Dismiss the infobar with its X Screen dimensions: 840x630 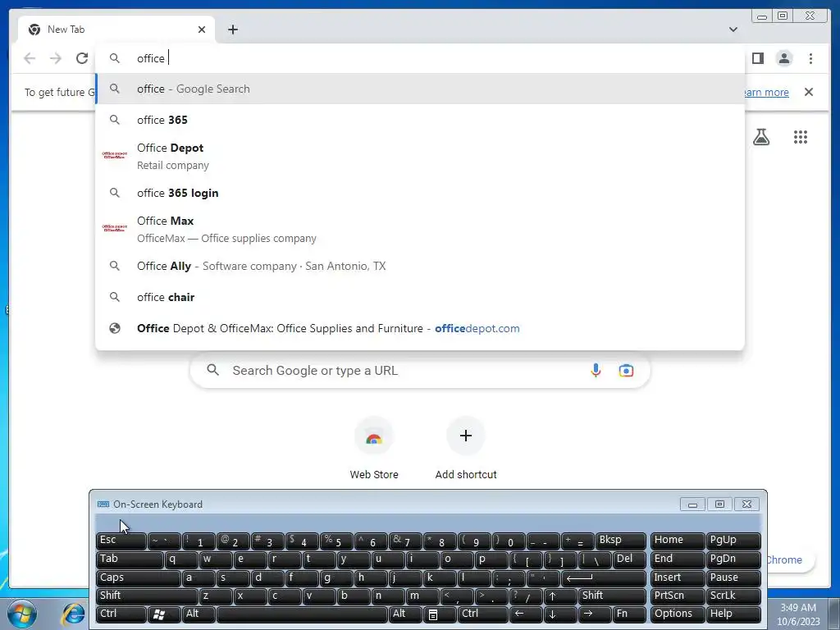click(x=809, y=92)
